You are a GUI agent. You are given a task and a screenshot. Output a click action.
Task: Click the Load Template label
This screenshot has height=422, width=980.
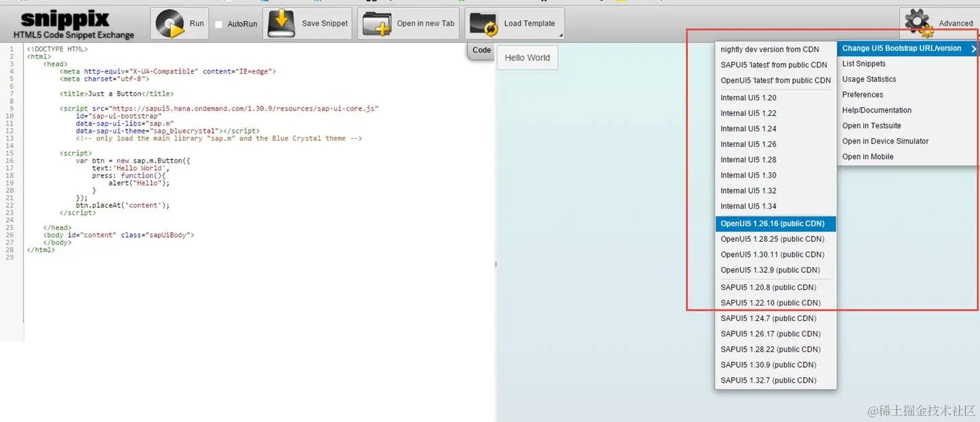(x=529, y=24)
